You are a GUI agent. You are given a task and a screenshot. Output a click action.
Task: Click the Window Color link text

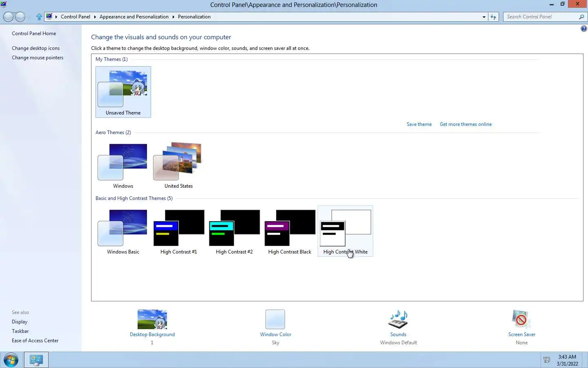click(276, 334)
